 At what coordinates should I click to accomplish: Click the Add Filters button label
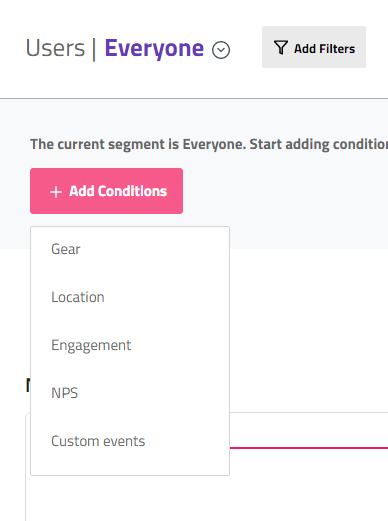point(324,49)
